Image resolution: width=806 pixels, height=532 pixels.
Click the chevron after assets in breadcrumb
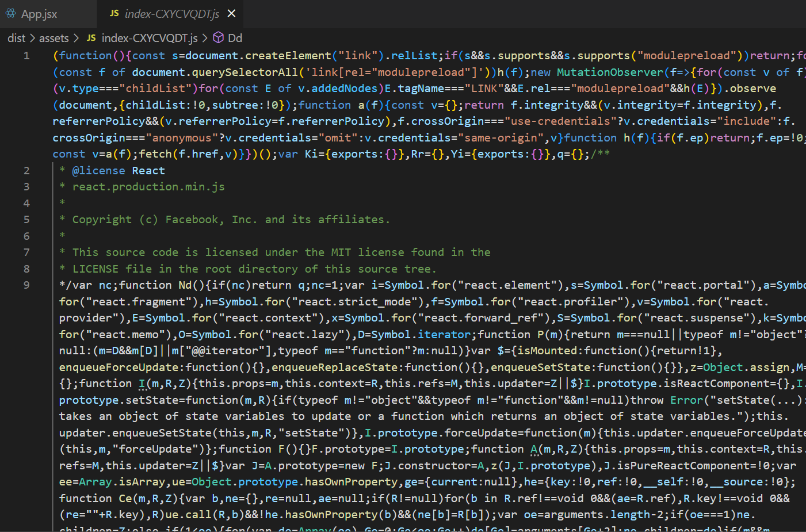point(76,38)
